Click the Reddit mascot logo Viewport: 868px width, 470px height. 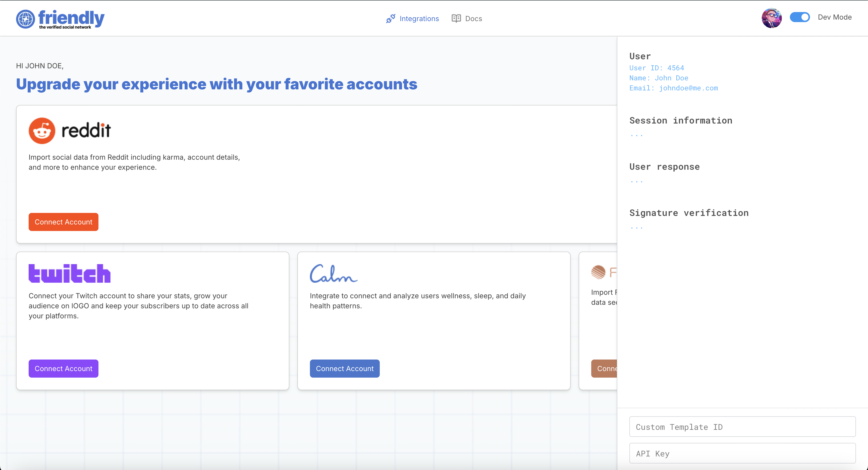[x=42, y=131]
